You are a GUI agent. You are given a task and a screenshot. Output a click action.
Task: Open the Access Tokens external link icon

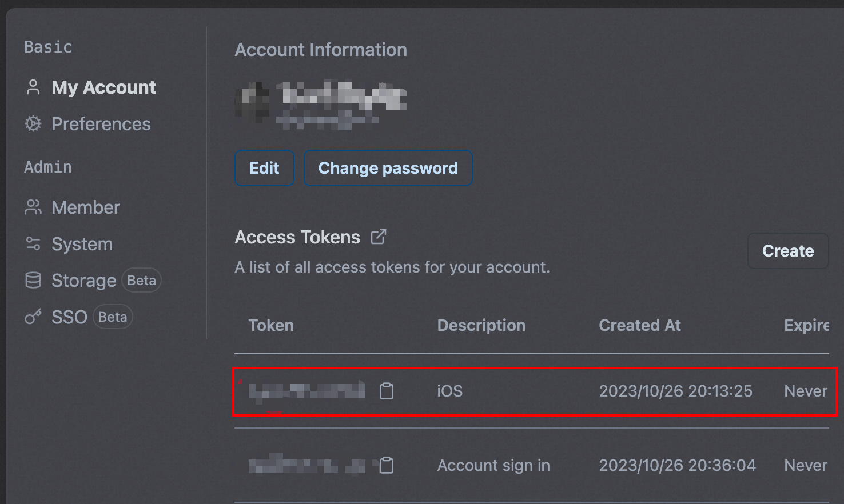point(379,237)
